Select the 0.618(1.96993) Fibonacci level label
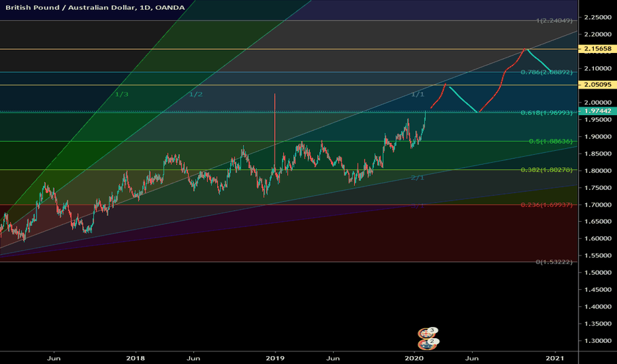The width and height of the screenshot is (617, 364). [x=547, y=113]
